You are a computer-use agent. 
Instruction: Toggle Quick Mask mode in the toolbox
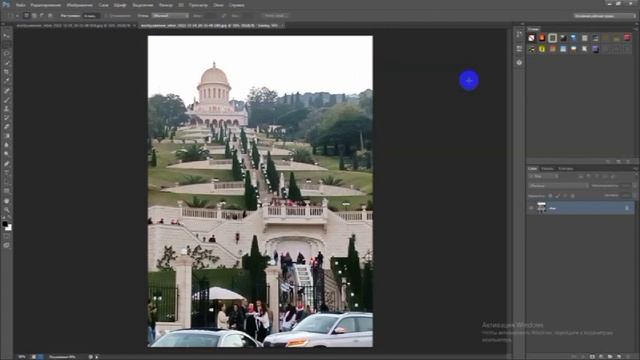point(6,236)
